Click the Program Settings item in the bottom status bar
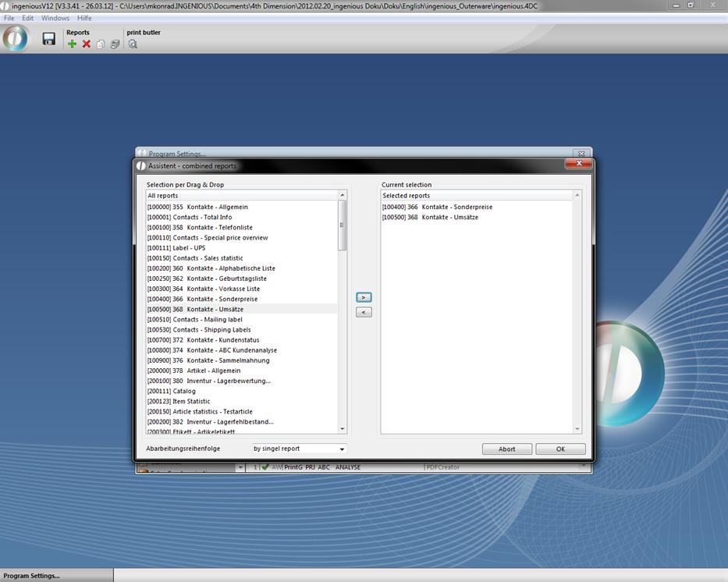728x582 pixels. 31,576
